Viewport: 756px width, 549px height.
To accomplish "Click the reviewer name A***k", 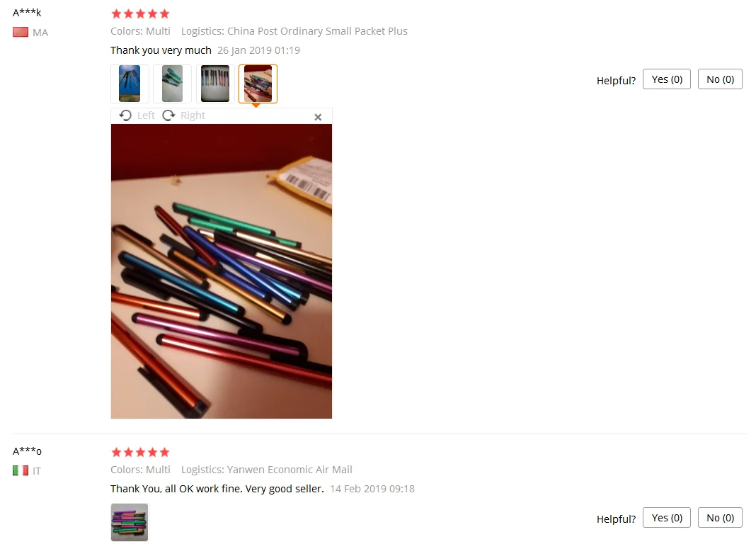I will pyautogui.click(x=27, y=13).
